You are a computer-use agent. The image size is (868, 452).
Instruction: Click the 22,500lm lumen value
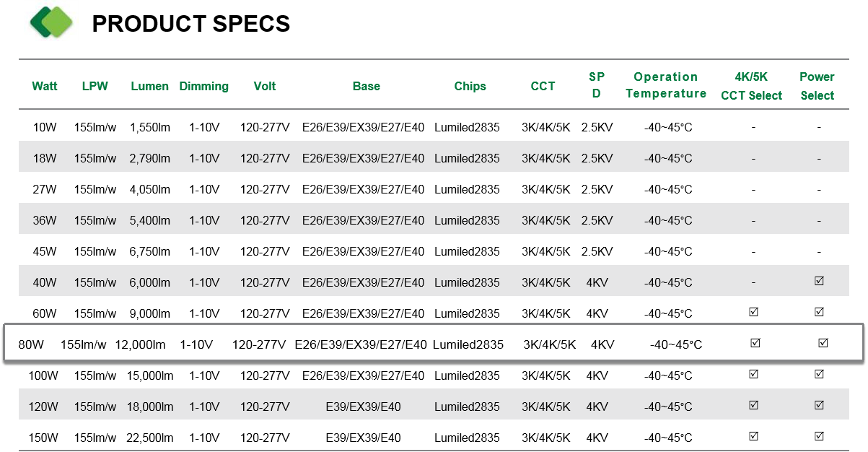click(x=152, y=438)
